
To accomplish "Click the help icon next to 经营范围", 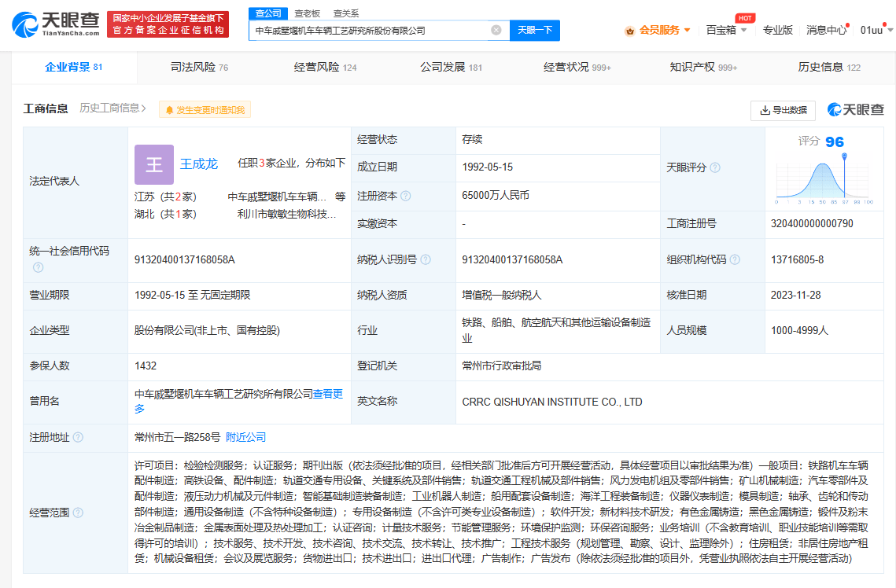I will point(79,513).
